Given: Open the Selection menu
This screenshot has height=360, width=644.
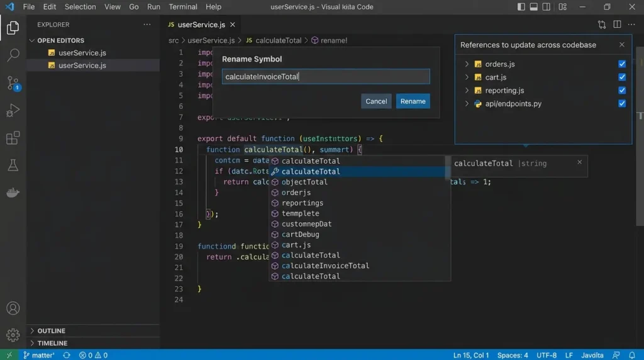Looking at the screenshot, I should pos(80,7).
